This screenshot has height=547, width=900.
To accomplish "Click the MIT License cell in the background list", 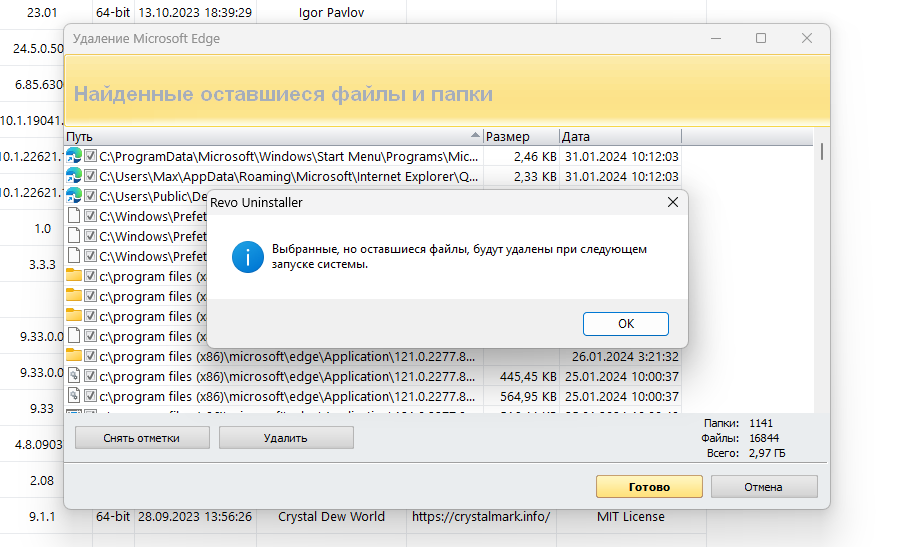I will pos(631,517).
